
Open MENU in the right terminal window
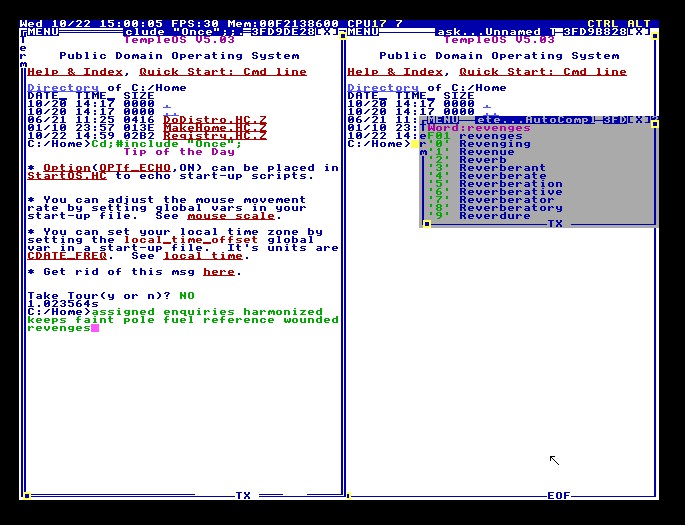pos(363,32)
